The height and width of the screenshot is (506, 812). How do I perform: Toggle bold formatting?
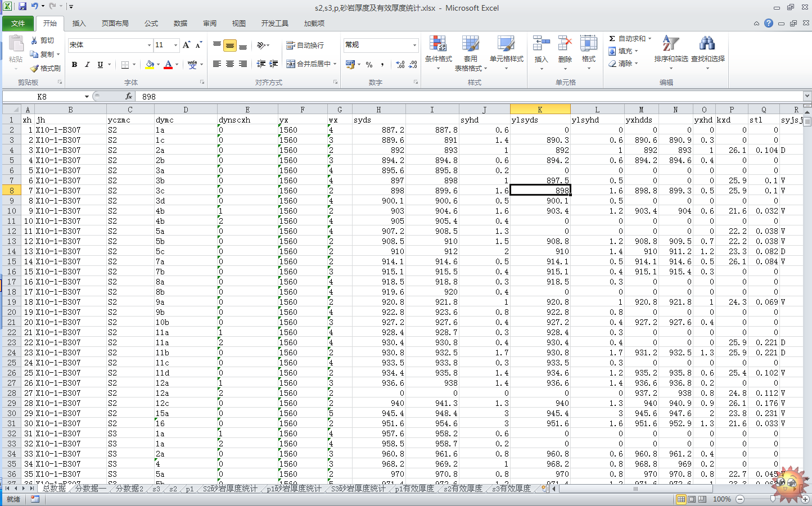[x=74, y=65]
